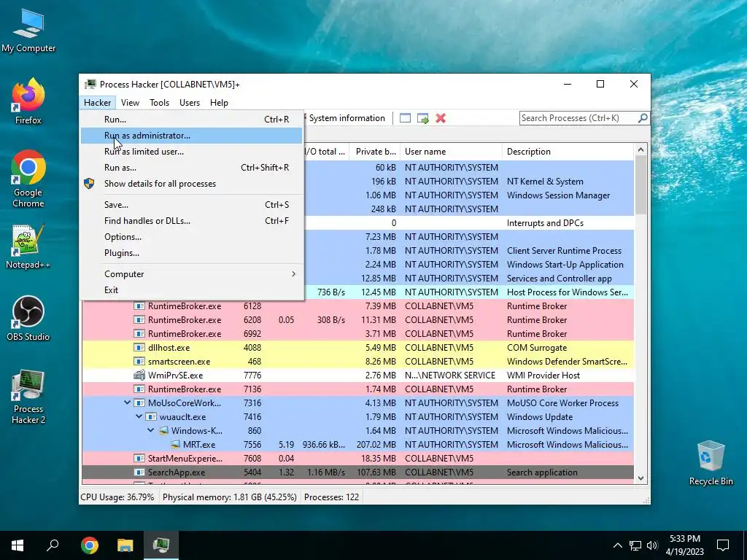Open the Google Chrome desktop shortcut
747x560 pixels.
click(x=28, y=179)
